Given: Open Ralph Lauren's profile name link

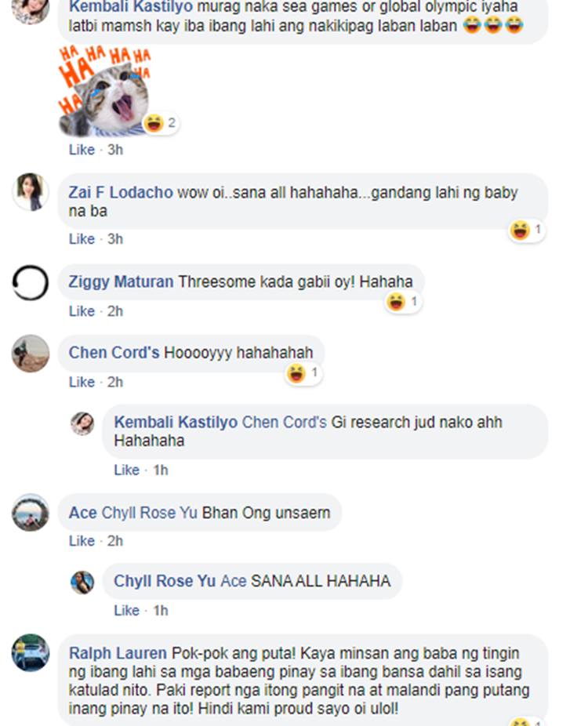Looking at the screenshot, I should 118,653.
